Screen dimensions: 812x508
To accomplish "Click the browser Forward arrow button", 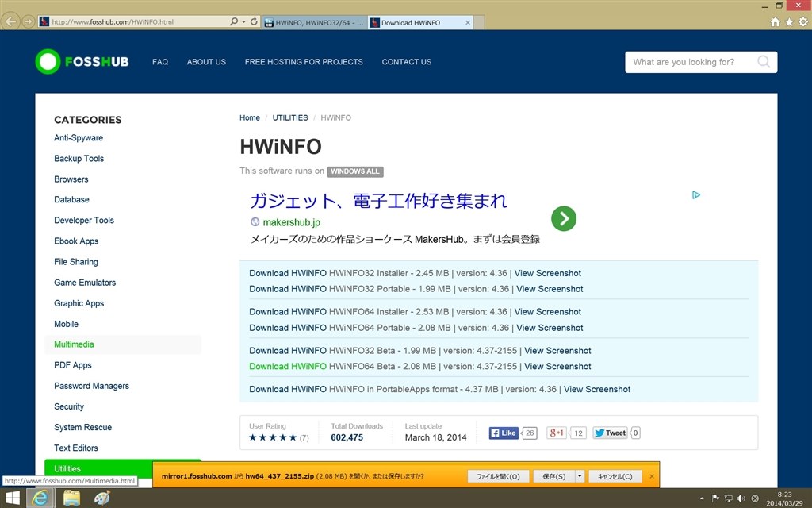I will pyautogui.click(x=29, y=21).
